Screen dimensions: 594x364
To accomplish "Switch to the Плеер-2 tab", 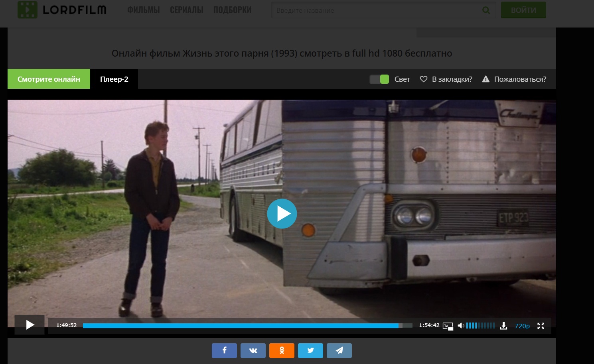I will point(114,79).
